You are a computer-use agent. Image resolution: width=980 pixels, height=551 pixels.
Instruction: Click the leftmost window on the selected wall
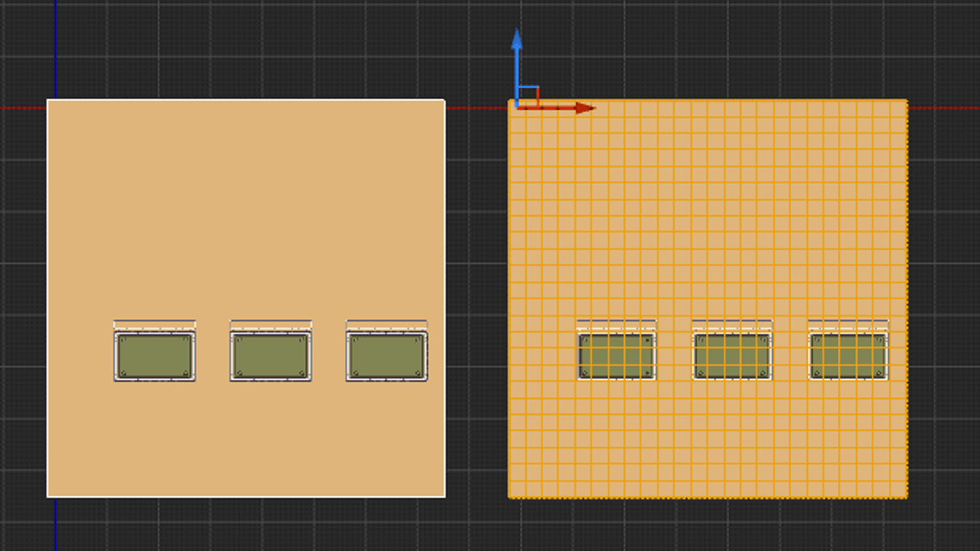[618, 354]
